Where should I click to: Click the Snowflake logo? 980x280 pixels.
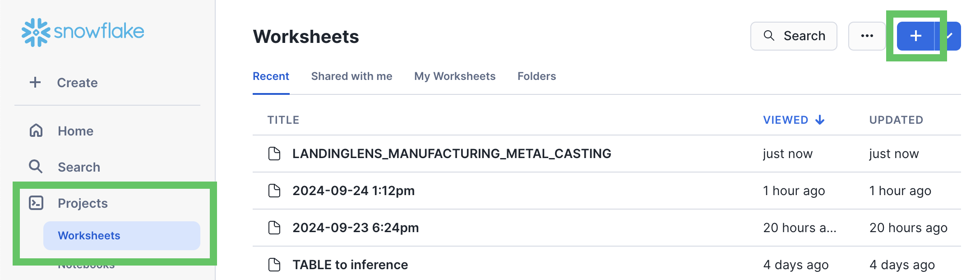tap(83, 32)
